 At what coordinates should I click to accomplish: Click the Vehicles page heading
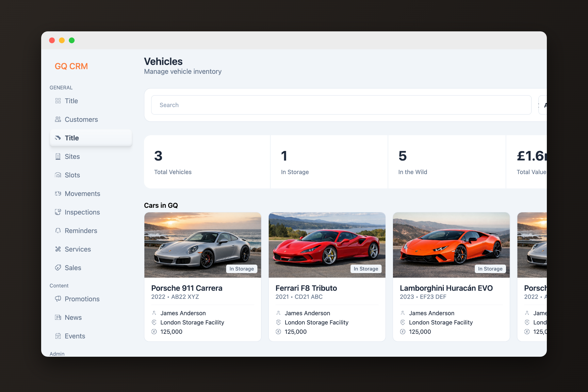163,61
